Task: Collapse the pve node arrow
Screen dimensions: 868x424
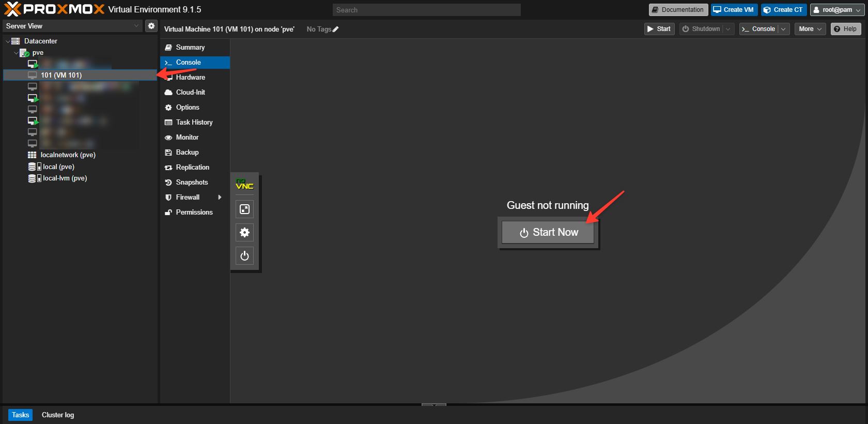Action: pos(16,53)
